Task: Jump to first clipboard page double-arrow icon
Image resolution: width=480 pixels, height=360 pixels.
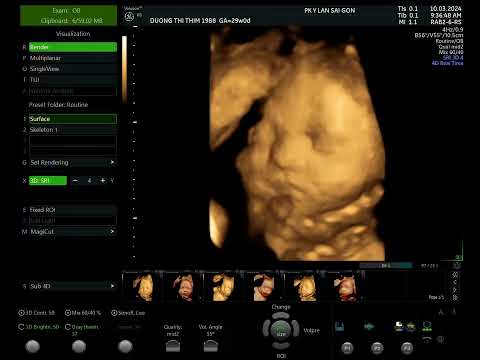Action: [x=455, y=275]
